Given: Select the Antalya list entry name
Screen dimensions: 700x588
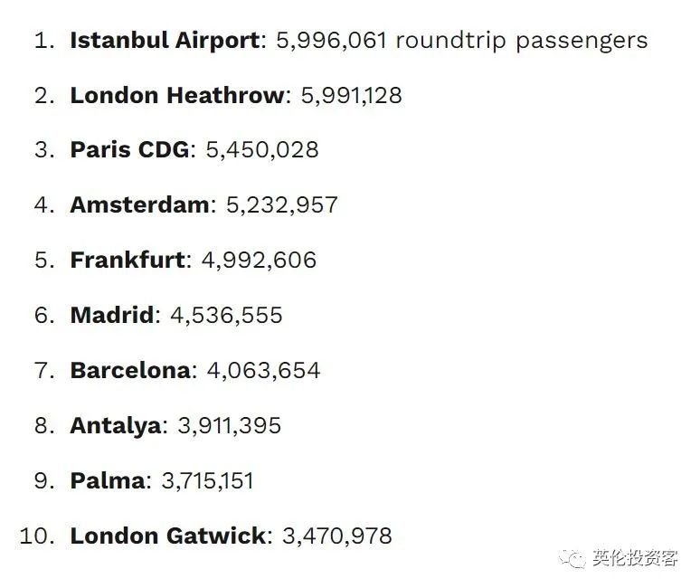Looking at the screenshot, I should [x=115, y=426].
